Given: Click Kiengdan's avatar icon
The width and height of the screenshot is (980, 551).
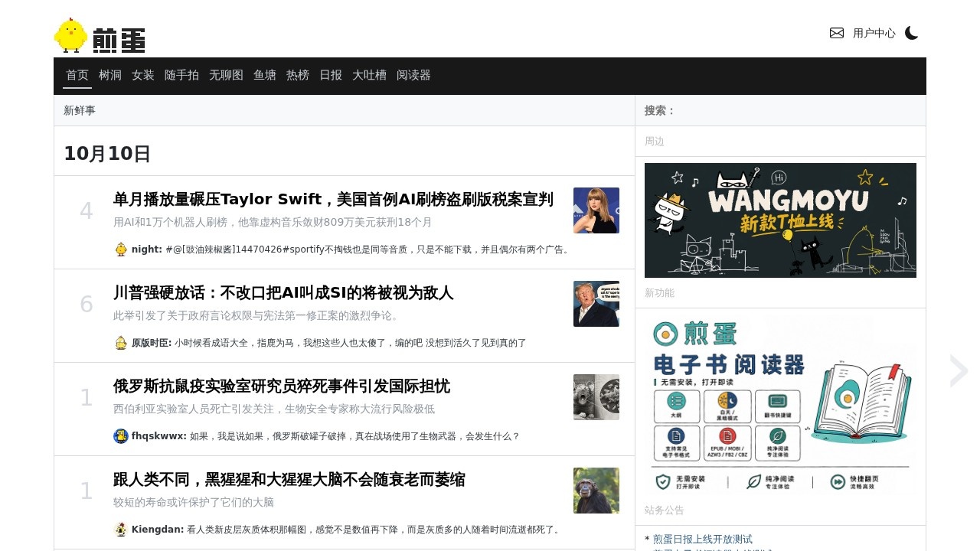Looking at the screenshot, I should 121,530.
